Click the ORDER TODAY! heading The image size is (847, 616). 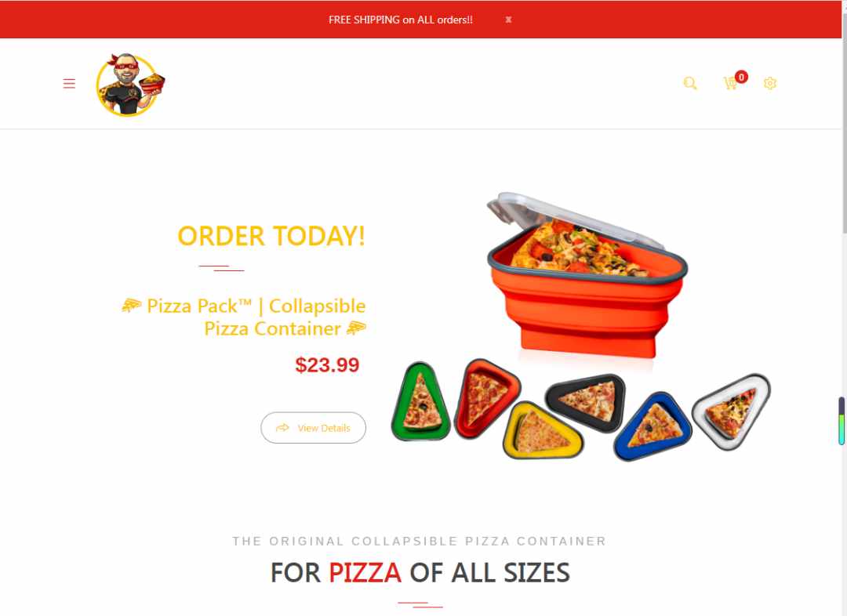click(271, 236)
